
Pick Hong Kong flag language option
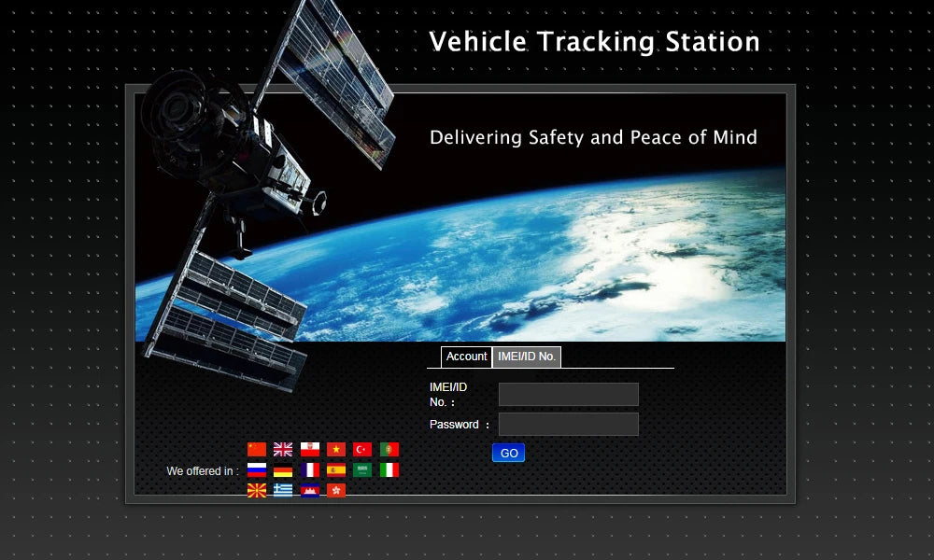[336, 490]
